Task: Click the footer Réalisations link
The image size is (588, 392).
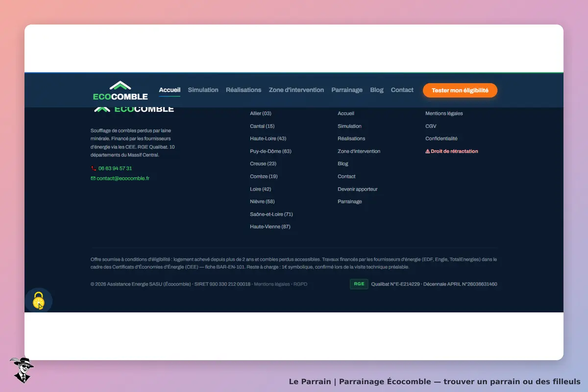Action: tap(351, 139)
